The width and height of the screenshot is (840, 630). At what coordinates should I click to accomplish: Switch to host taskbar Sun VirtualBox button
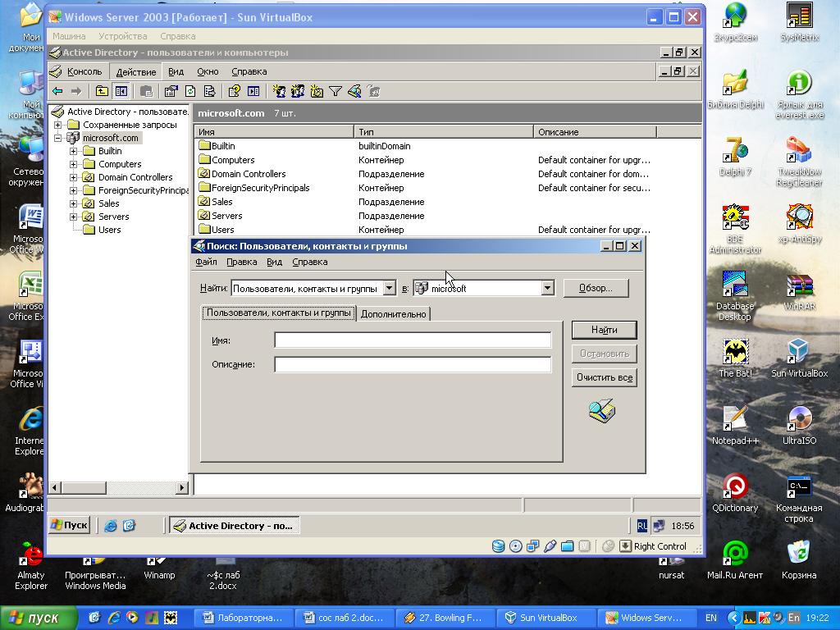point(548,619)
